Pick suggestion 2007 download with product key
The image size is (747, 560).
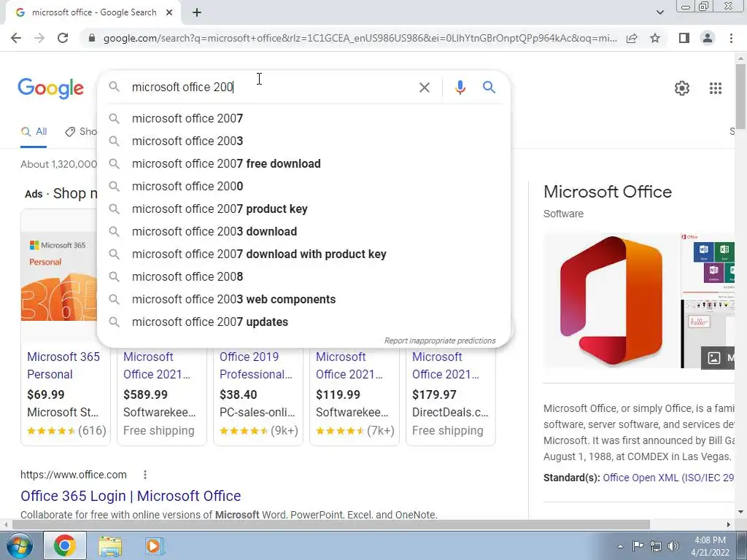click(304, 254)
